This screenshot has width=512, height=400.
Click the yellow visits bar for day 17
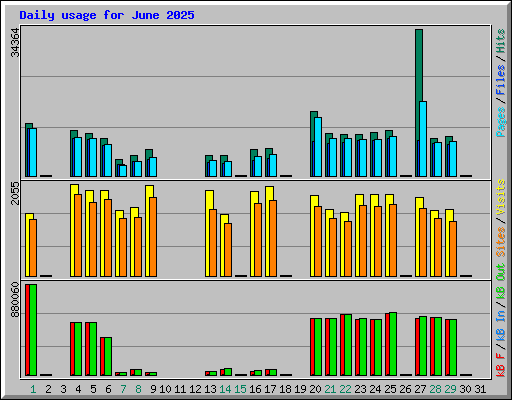pyautogui.click(x=269, y=232)
